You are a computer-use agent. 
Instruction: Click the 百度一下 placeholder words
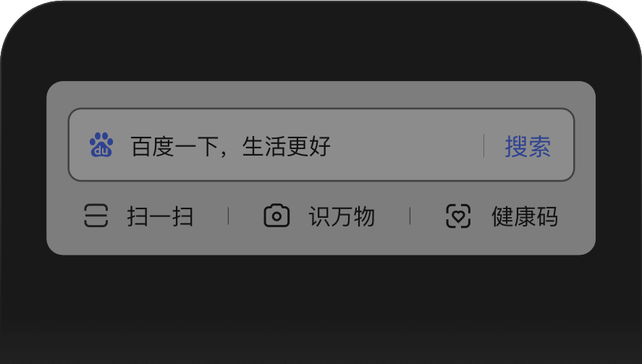click(x=175, y=146)
